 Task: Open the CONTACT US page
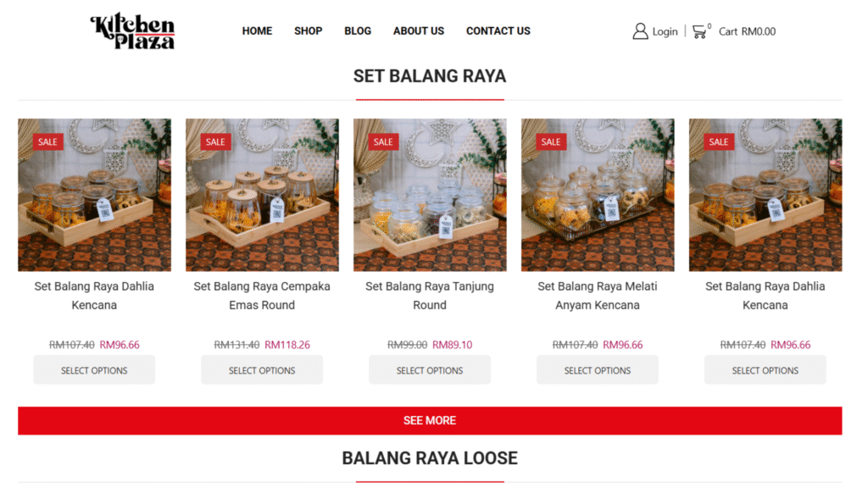pyautogui.click(x=498, y=31)
